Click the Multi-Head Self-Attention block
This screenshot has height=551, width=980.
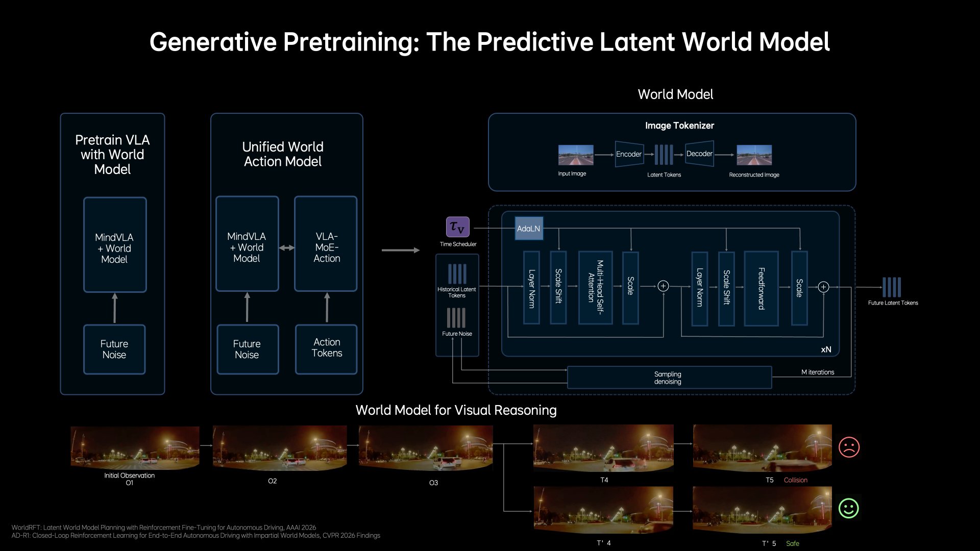(x=595, y=287)
